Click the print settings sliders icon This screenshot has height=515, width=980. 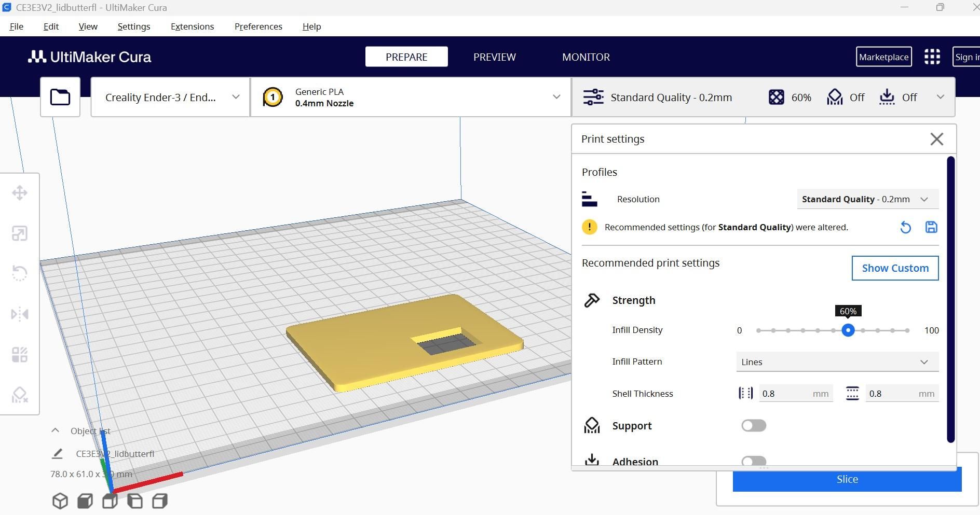click(x=593, y=97)
